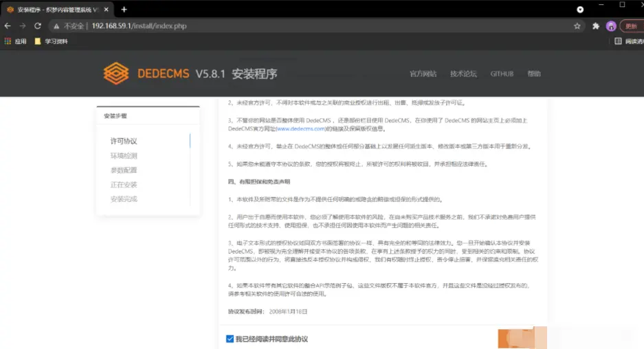This screenshot has height=349, width=644.
Task: Select the 安装程序 browser tab
Action: coord(57,10)
